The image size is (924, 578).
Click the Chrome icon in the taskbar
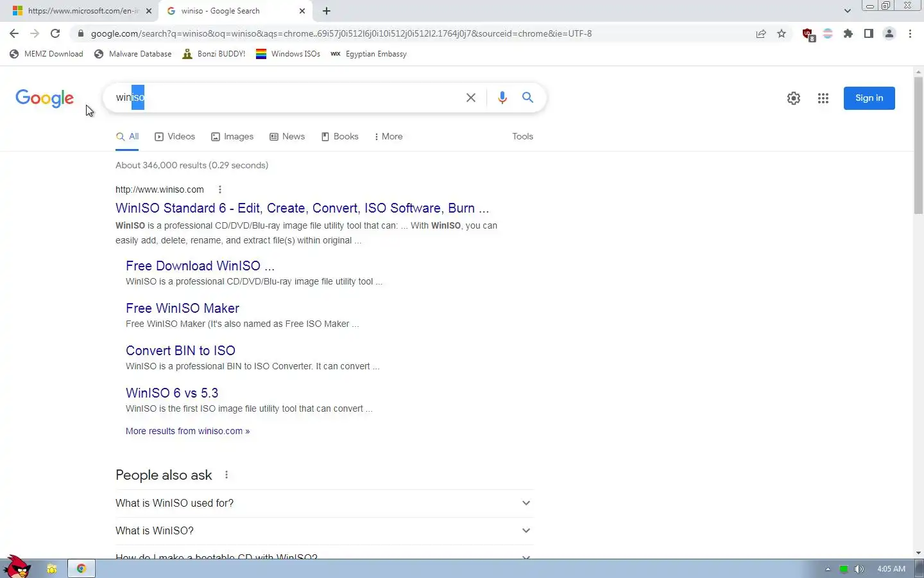[x=81, y=568]
